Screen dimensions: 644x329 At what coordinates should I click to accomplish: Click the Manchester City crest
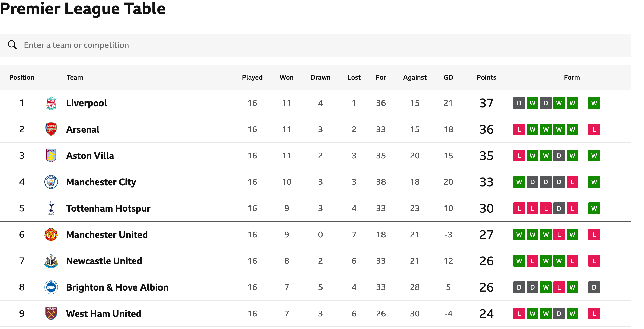click(x=51, y=182)
